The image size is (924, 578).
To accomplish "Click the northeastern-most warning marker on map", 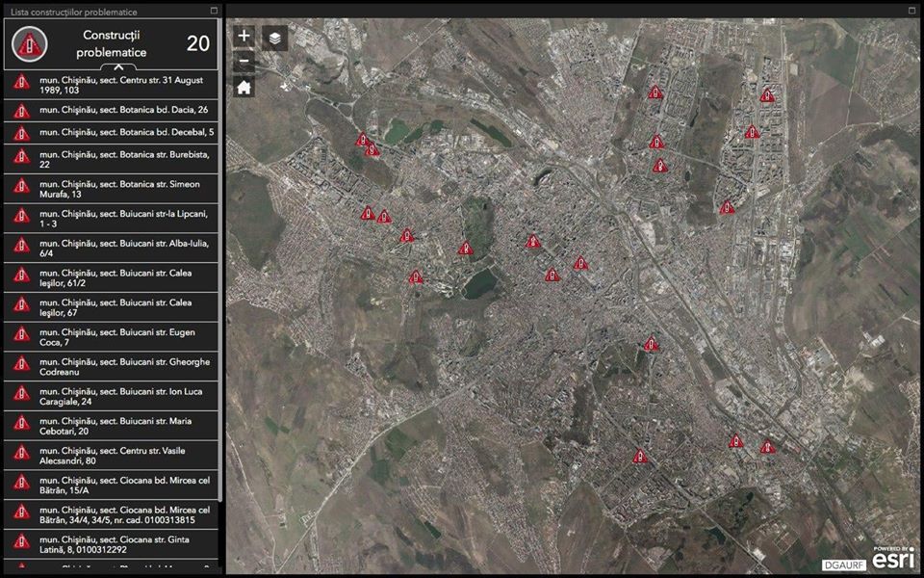I will tap(767, 94).
